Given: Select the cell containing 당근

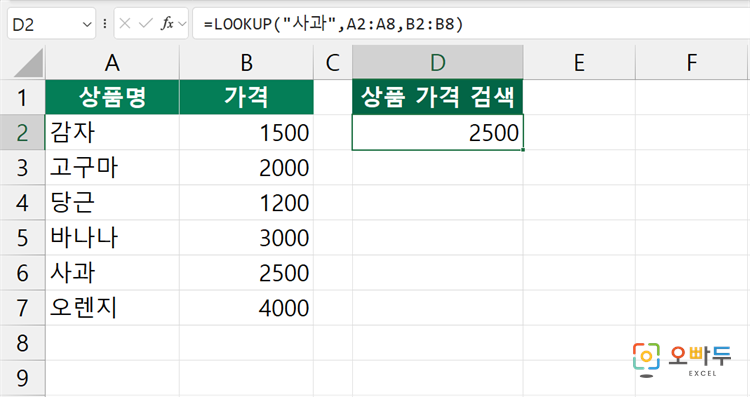Looking at the screenshot, I should (112, 203).
